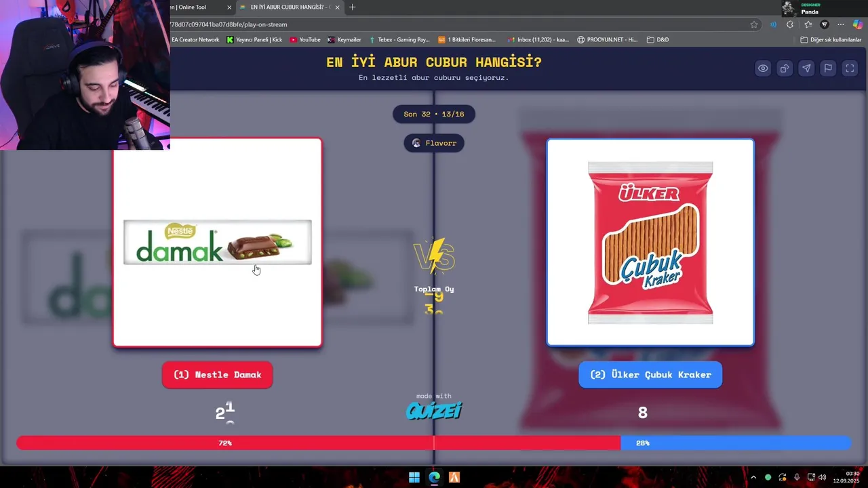Click the 'Toplam Oy' vote counter label
The height and width of the screenshot is (488, 868).
434,289
